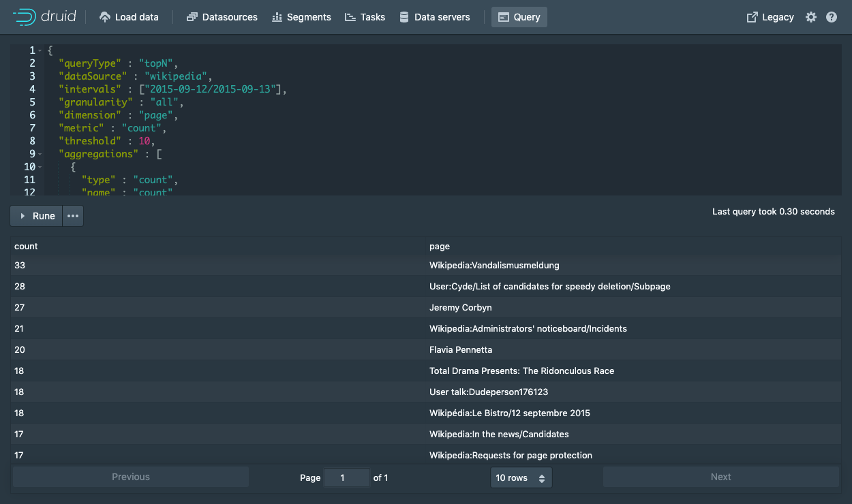Click the count value 20
Viewport: 852px width, 504px height.
pos(20,349)
